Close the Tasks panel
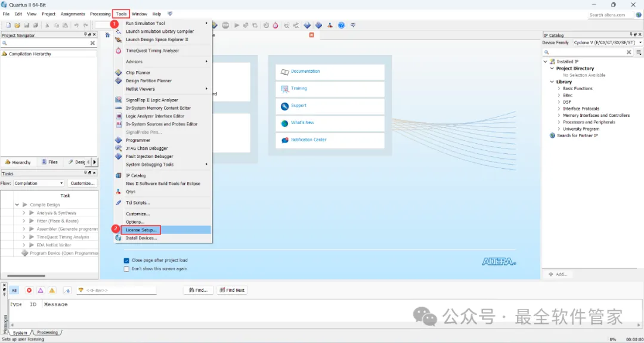Viewport: 644px width, 343px height. pos(94,174)
